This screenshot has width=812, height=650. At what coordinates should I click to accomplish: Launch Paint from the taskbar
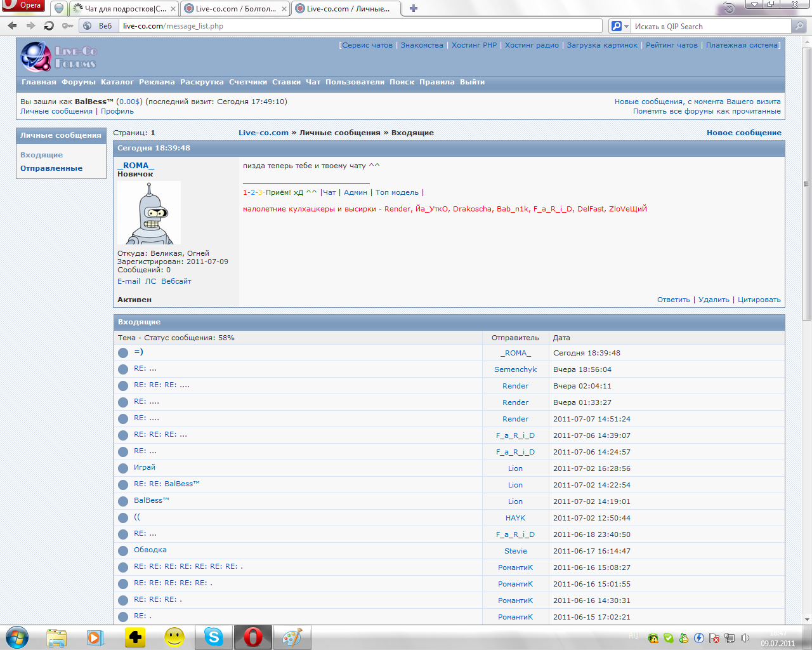coord(292,637)
